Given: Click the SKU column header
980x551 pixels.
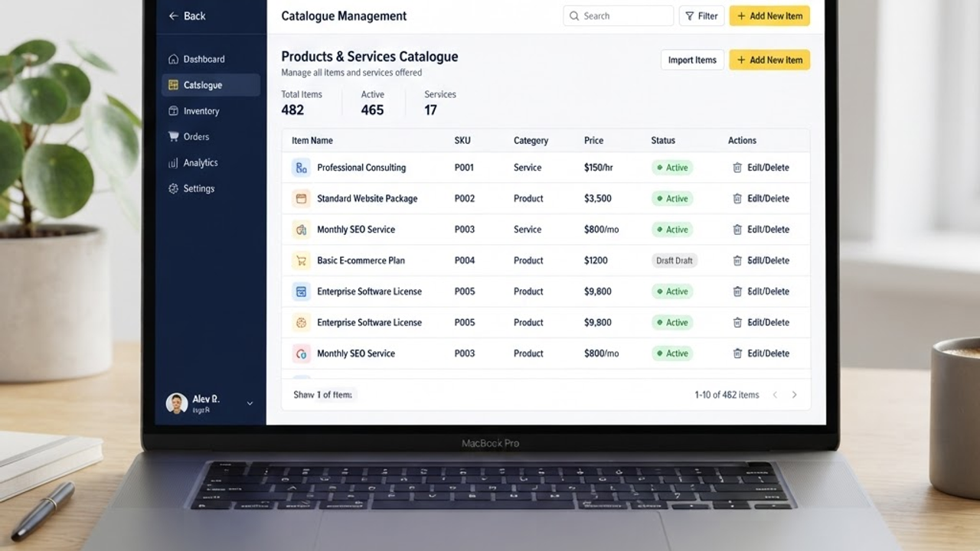Looking at the screenshot, I should point(462,141).
